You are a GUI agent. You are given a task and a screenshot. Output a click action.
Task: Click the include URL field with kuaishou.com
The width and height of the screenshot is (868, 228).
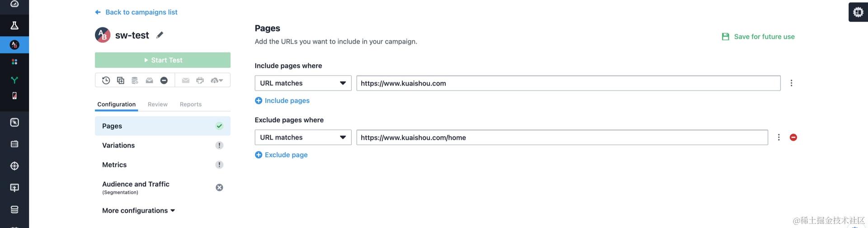coord(568,83)
